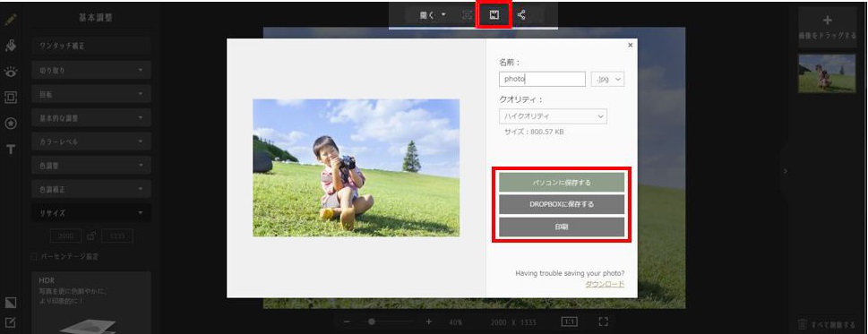868x334 pixels.
Task: Click the サイズ：800.57 KB text
Action: click(534, 133)
